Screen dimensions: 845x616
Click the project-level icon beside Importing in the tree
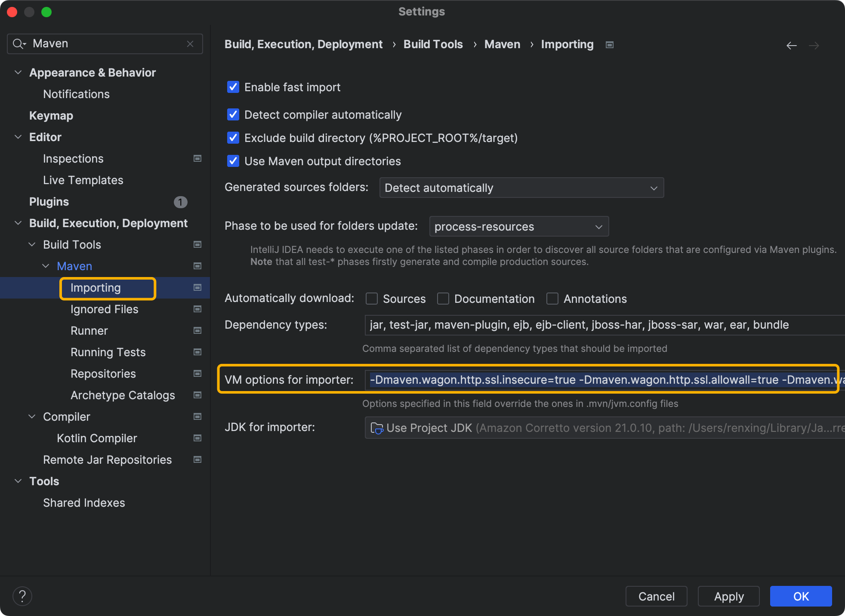click(x=197, y=288)
